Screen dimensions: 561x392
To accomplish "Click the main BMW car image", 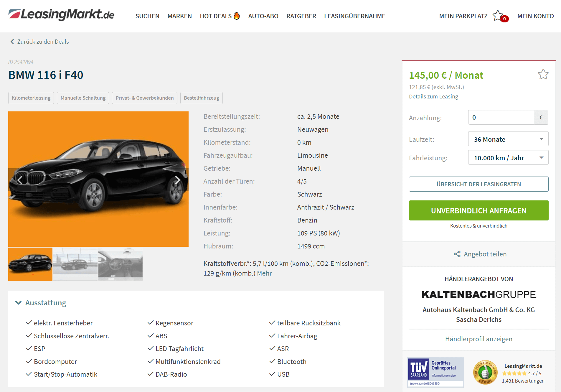I will 98,179.
